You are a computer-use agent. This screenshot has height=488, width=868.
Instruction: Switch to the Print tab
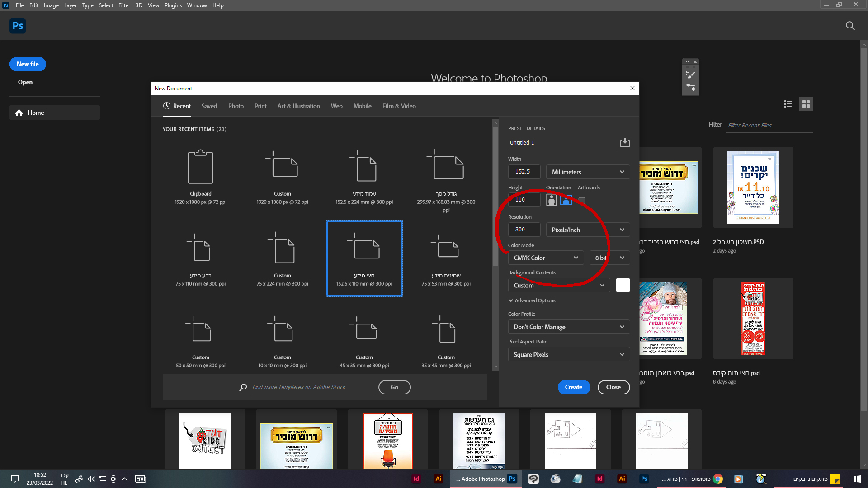(x=260, y=106)
